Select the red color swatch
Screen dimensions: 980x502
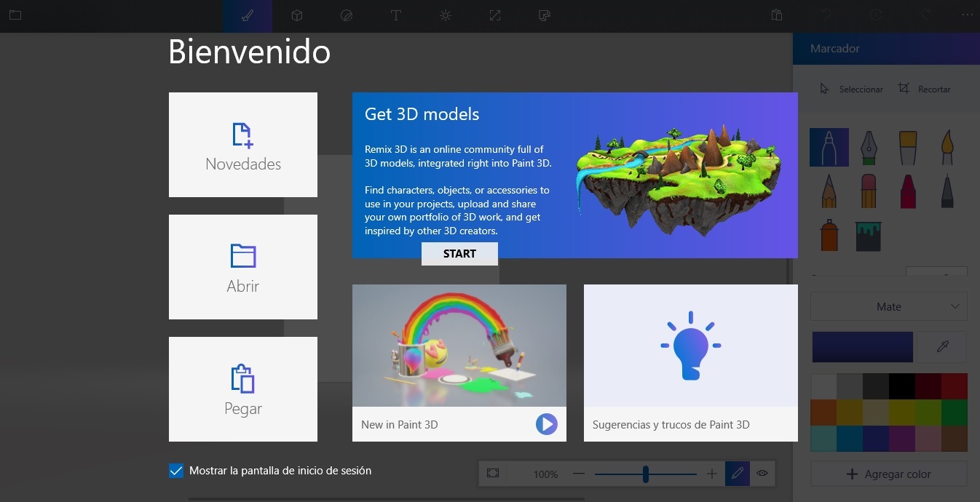pos(954,386)
